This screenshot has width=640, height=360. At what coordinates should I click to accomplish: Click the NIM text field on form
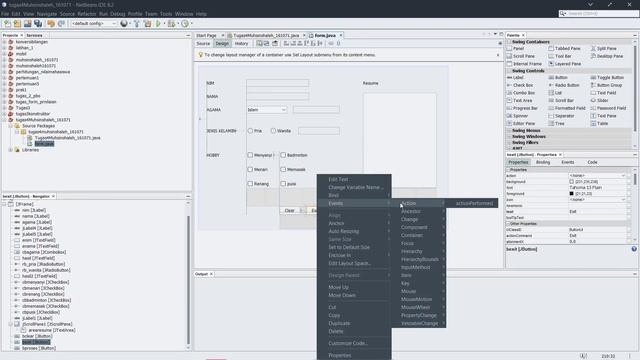pyautogui.click(x=278, y=83)
